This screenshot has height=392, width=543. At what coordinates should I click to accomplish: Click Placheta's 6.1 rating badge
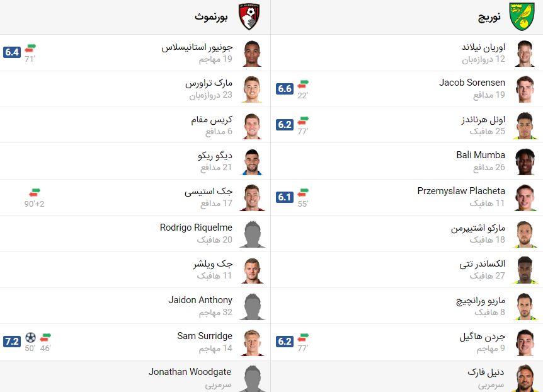(x=285, y=197)
